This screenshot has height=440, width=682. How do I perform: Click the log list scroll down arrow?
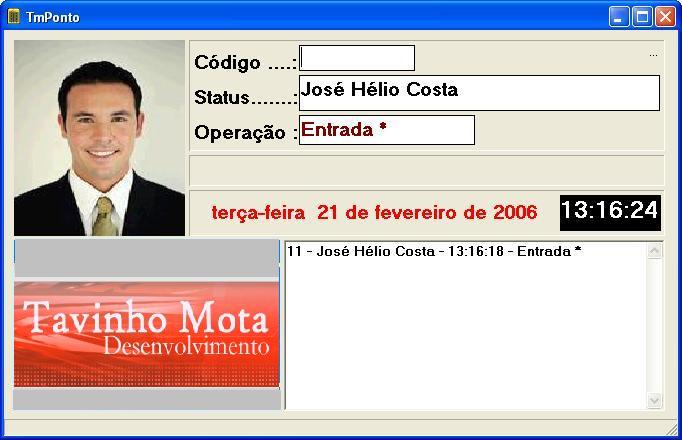[x=655, y=400]
